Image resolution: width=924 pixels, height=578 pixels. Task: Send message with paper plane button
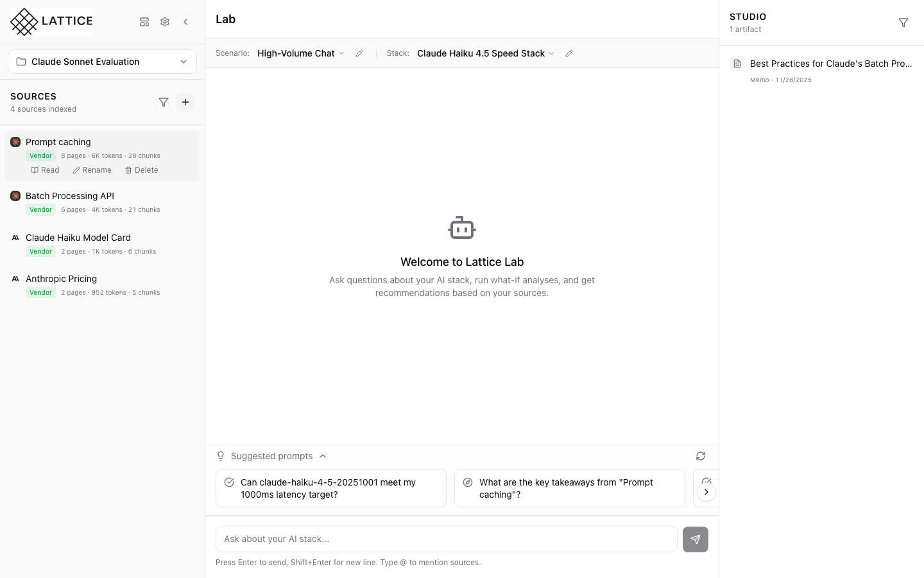696,539
